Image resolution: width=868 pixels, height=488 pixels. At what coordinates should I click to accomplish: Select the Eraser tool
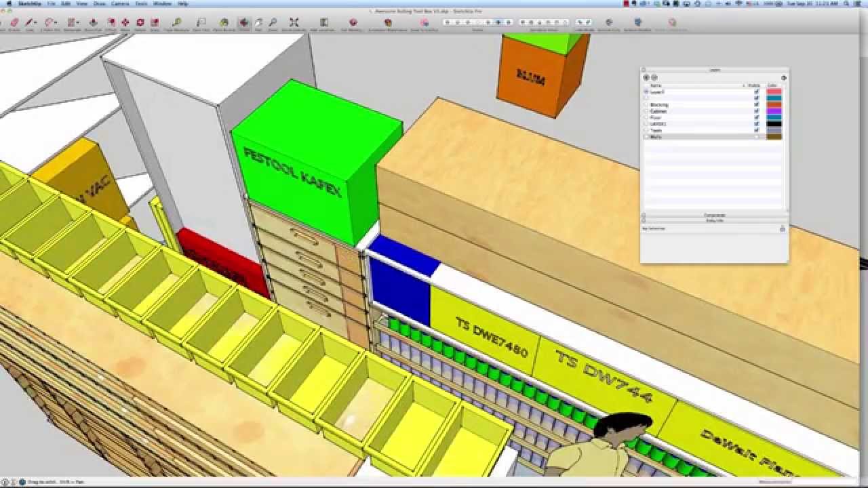(14, 22)
